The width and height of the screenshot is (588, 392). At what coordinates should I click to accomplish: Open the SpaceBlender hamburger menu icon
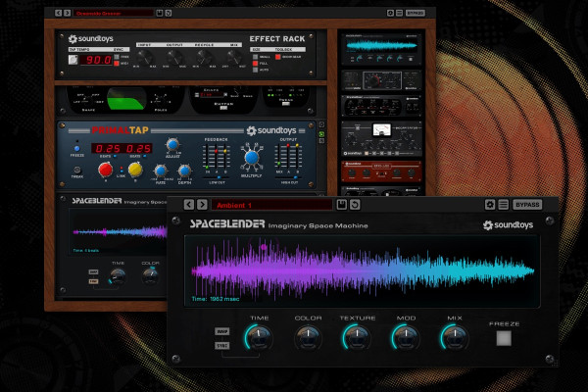[x=504, y=205]
